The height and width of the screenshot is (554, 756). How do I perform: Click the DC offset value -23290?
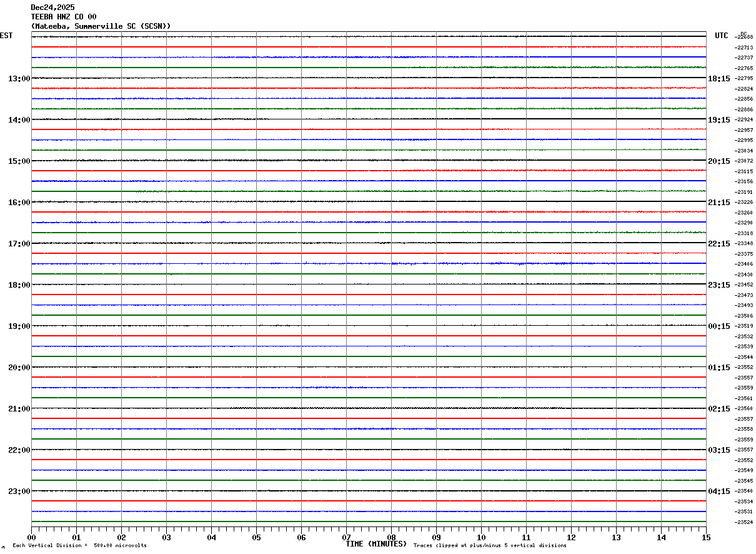(x=744, y=223)
